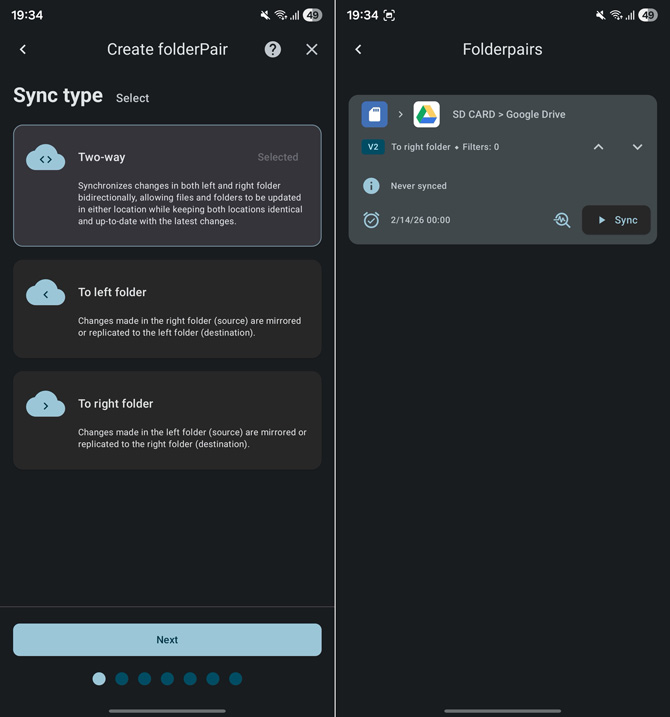Tap the help question mark icon
The width and height of the screenshot is (670, 717).
(272, 49)
